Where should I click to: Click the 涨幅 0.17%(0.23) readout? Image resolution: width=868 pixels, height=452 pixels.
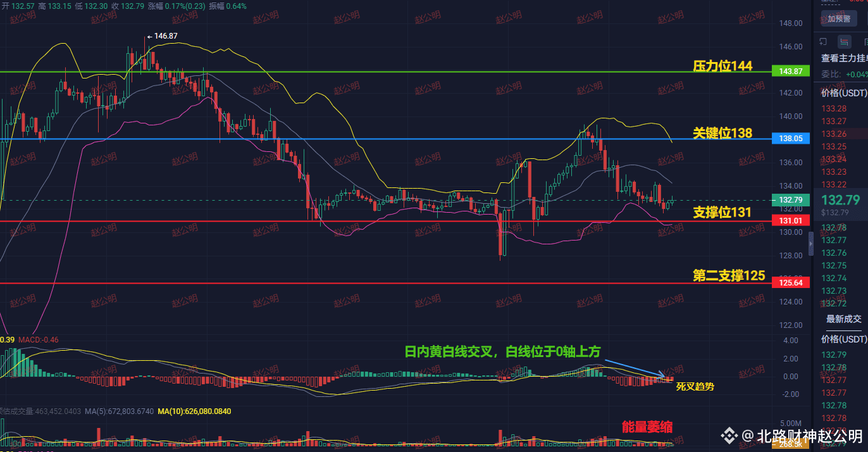tap(175, 6)
